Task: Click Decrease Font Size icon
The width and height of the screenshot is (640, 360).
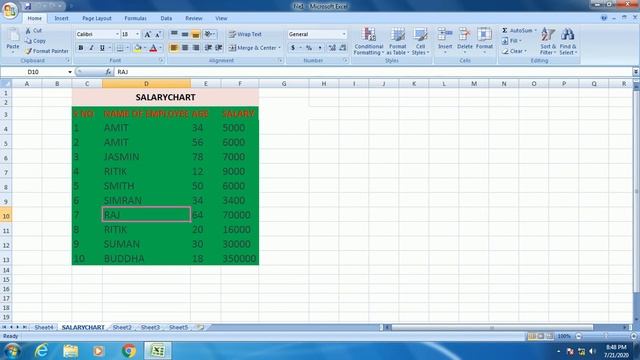Action: click(158, 34)
